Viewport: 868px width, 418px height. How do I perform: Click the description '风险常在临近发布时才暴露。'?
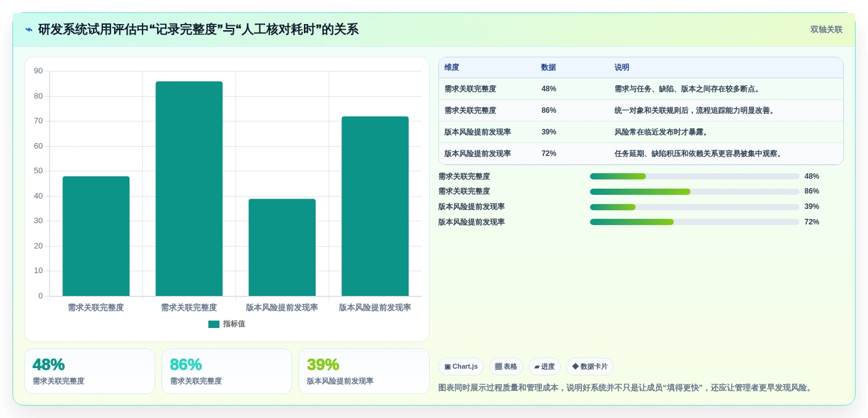(x=663, y=132)
